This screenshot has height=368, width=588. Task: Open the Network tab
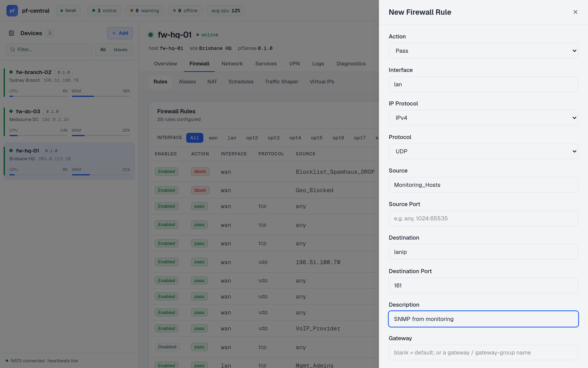tap(232, 64)
